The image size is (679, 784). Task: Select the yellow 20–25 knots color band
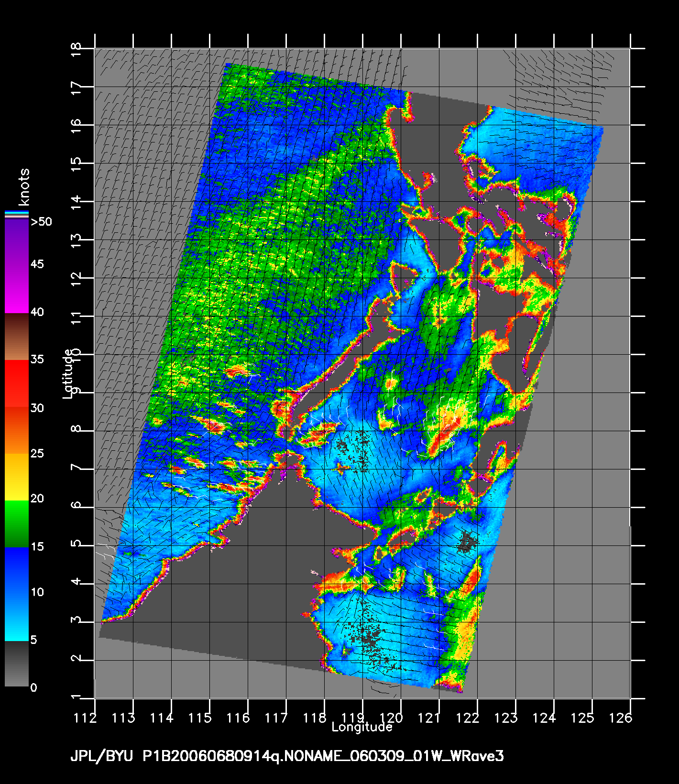(16, 477)
